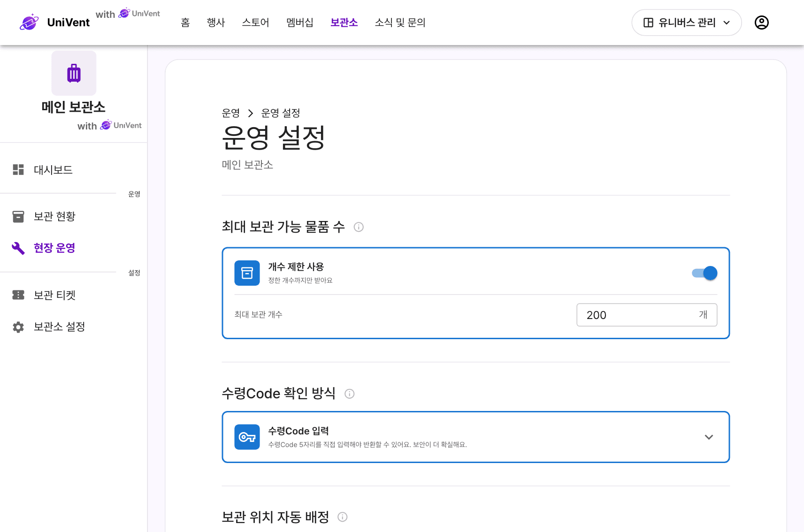Disable the 개수 제한 사용 toggle switch
Screen dimensions: 804x532
pos(704,273)
